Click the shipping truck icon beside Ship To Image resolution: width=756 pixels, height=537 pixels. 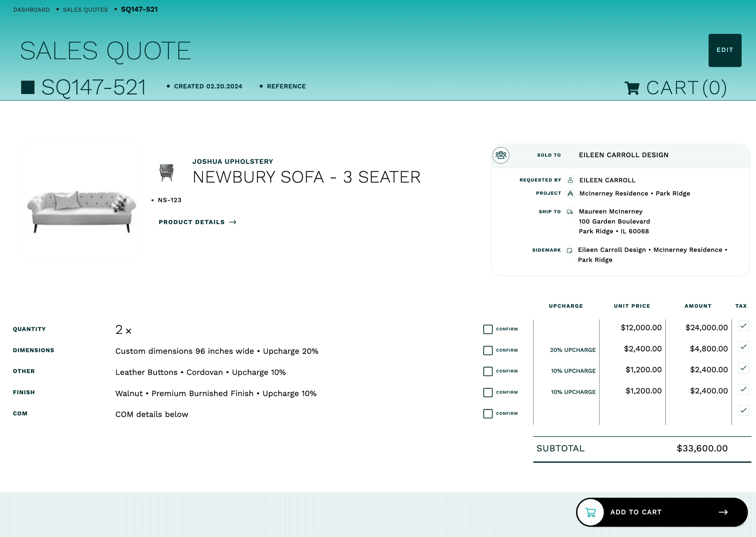[x=570, y=211]
